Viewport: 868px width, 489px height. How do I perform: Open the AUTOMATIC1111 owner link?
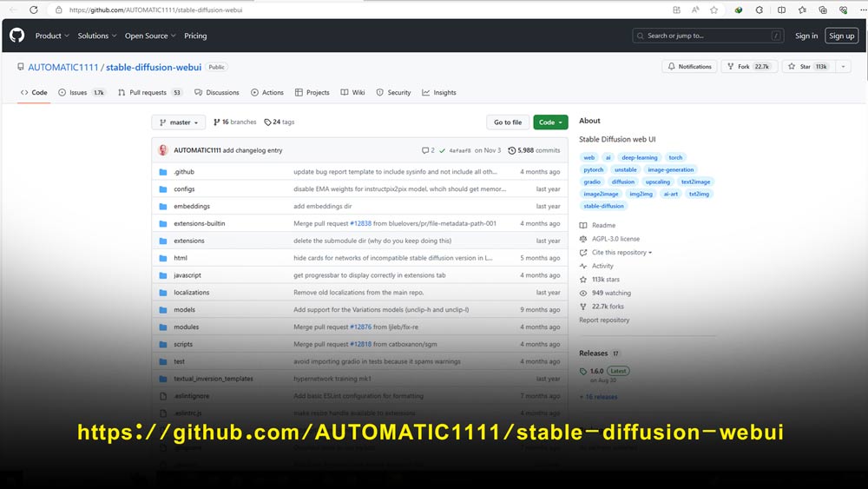(63, 67)
